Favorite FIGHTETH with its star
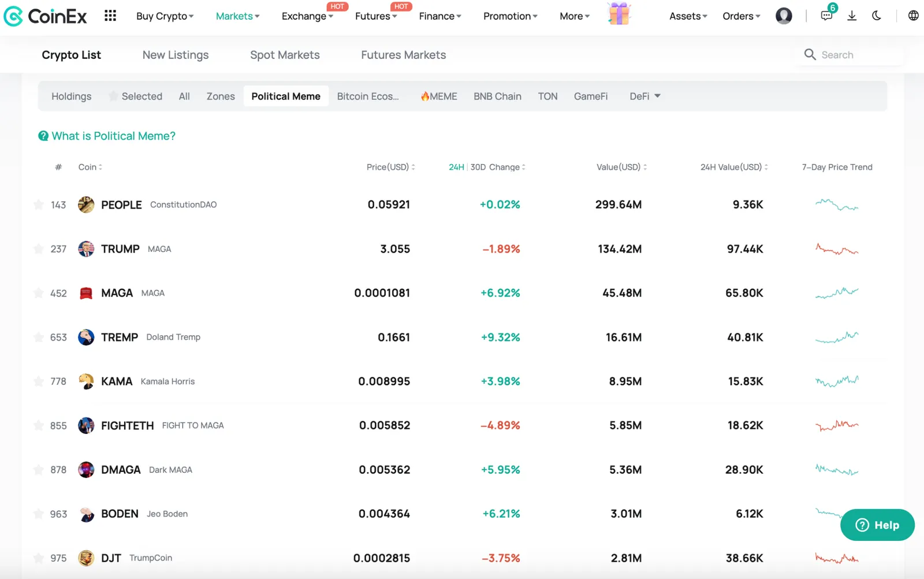 coord(39,426)
